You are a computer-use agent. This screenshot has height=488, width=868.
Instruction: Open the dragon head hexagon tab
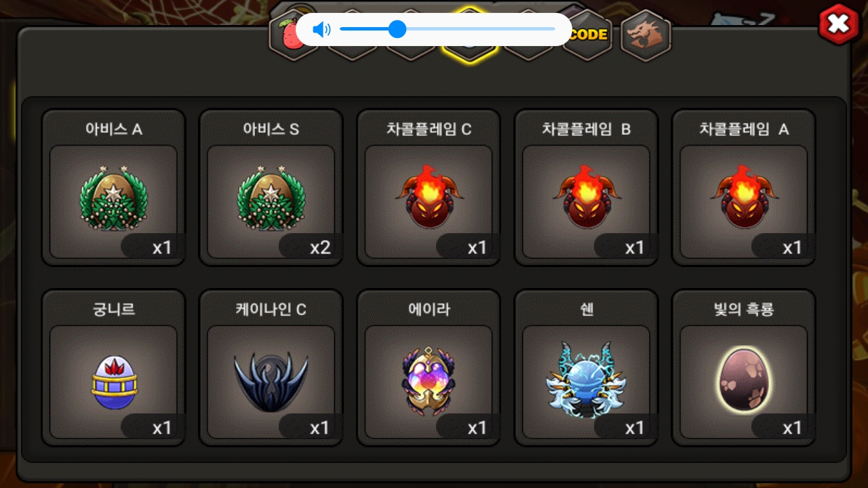pyautogui.click(x=645, y=34)
